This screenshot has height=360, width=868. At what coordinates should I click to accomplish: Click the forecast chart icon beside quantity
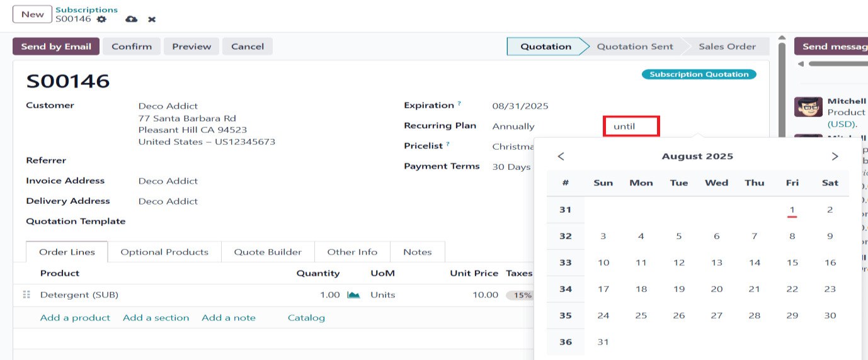[x=353, y=295]
